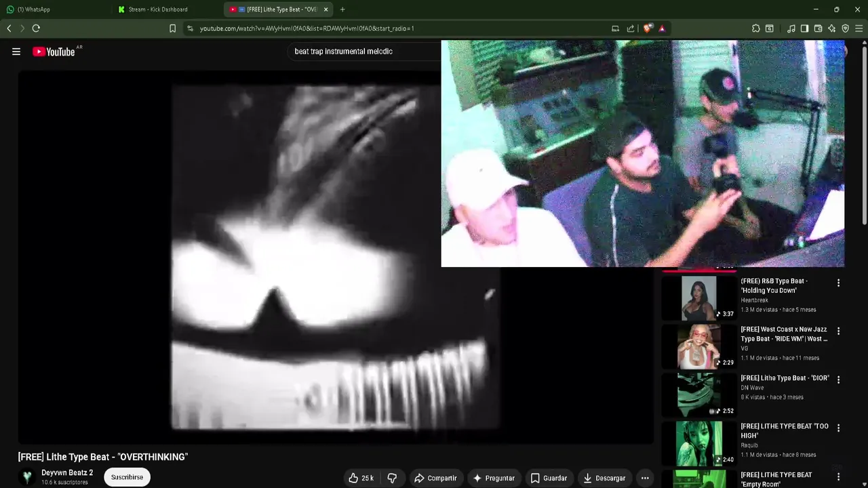Open more actions ellipsis below video
Image resolution: width=868 pixels, height=488 pixels.
[x=645, y=478]
